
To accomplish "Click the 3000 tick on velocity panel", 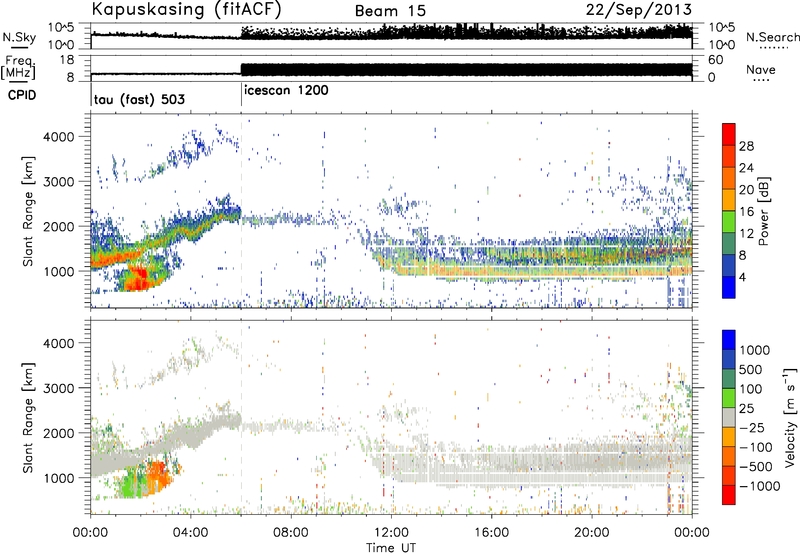I will pos(58,388).
